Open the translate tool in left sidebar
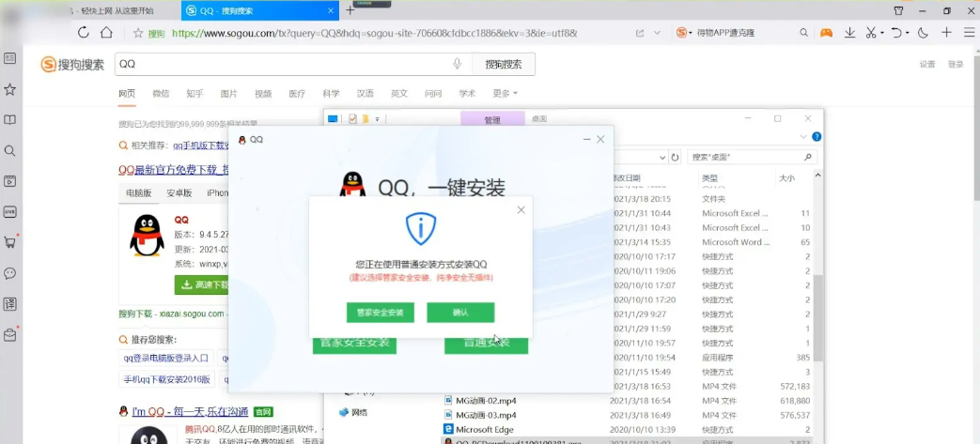Image resolution: width=980 pixels, height=444 pixels. tap(10, 304)
